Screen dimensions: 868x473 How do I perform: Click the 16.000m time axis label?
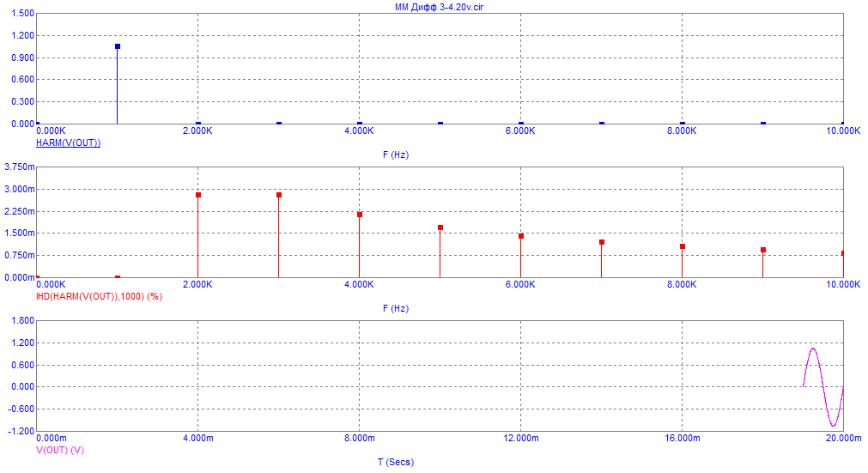point(682,438)
